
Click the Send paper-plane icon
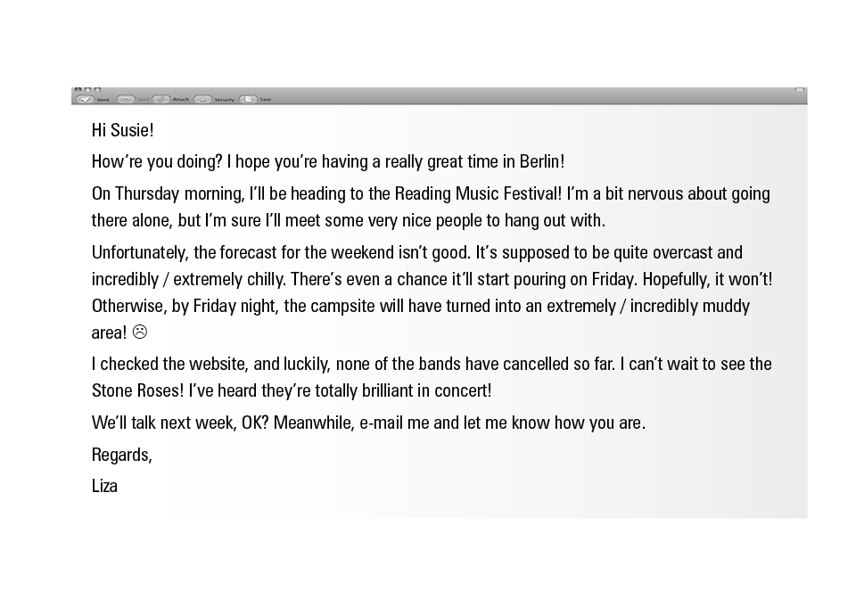tap(85, 99)
